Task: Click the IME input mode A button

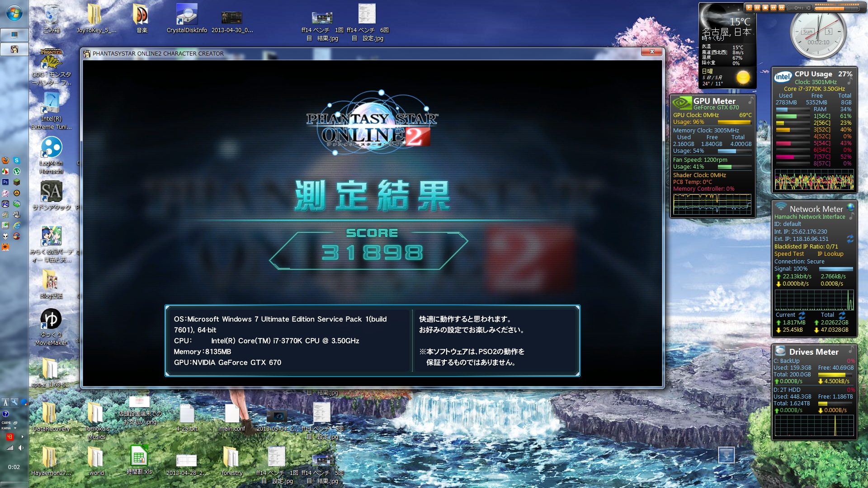Action: click(x=5, y=402)
